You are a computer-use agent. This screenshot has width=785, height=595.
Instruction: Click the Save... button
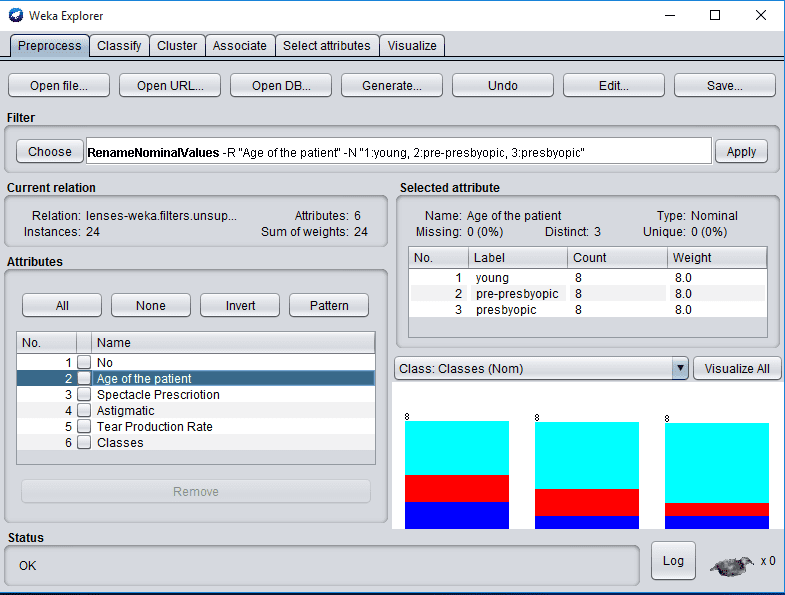[725, 86]
